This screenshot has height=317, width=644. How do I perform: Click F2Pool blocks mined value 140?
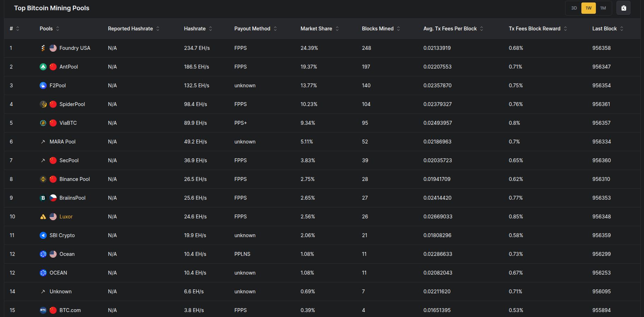pyautogui.click(x=366, y=86)
